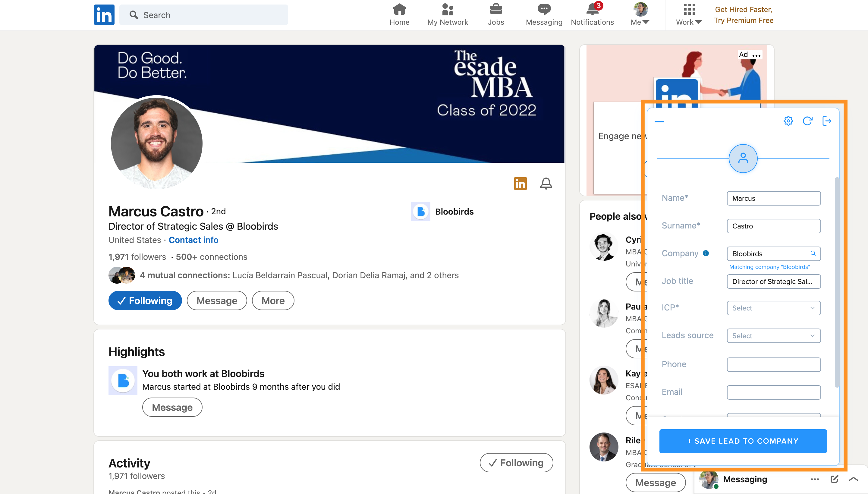Minimize the Bloobirds extension panel

coord(659,121)
